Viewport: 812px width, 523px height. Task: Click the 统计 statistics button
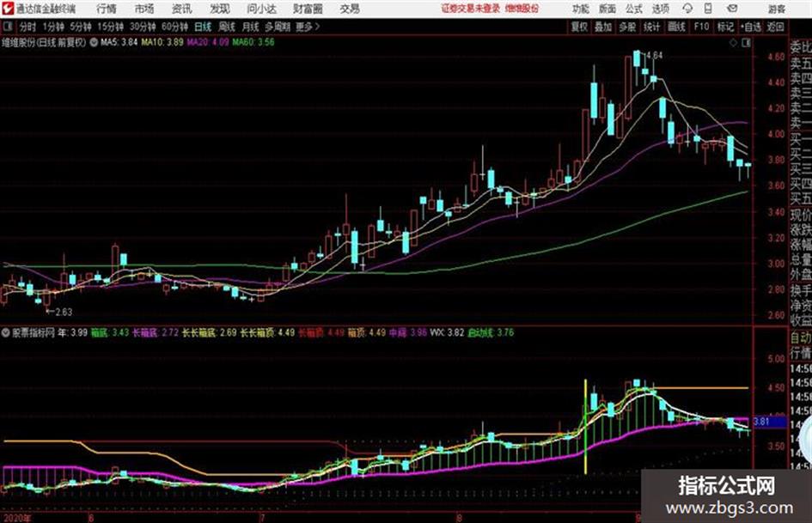[652, 27]
